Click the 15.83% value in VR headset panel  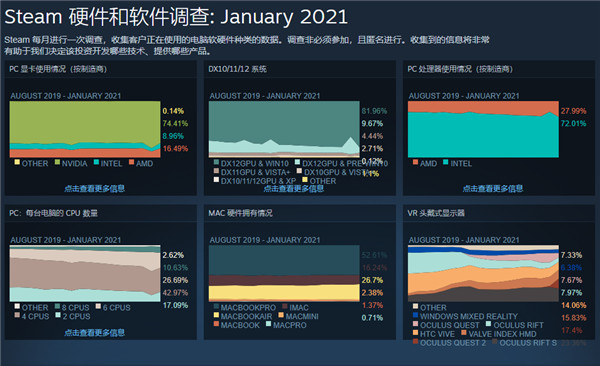coord(574,318)
